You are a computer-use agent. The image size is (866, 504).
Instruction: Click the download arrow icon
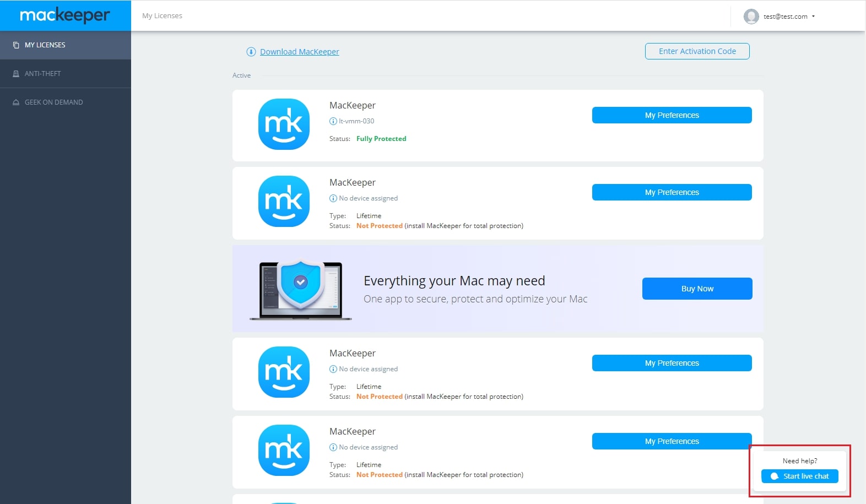click(251, 52)
